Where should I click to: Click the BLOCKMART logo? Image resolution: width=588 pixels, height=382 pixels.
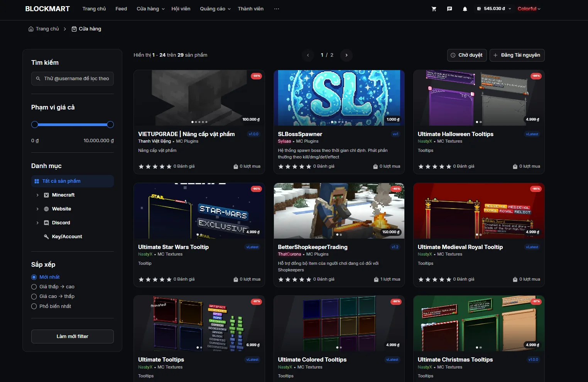pos(47,9)
